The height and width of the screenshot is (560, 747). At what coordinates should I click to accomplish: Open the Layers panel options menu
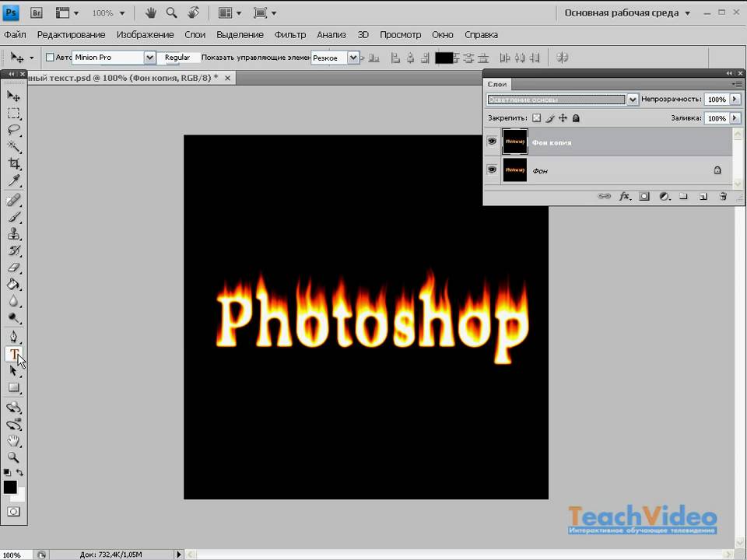pos(738,84)
